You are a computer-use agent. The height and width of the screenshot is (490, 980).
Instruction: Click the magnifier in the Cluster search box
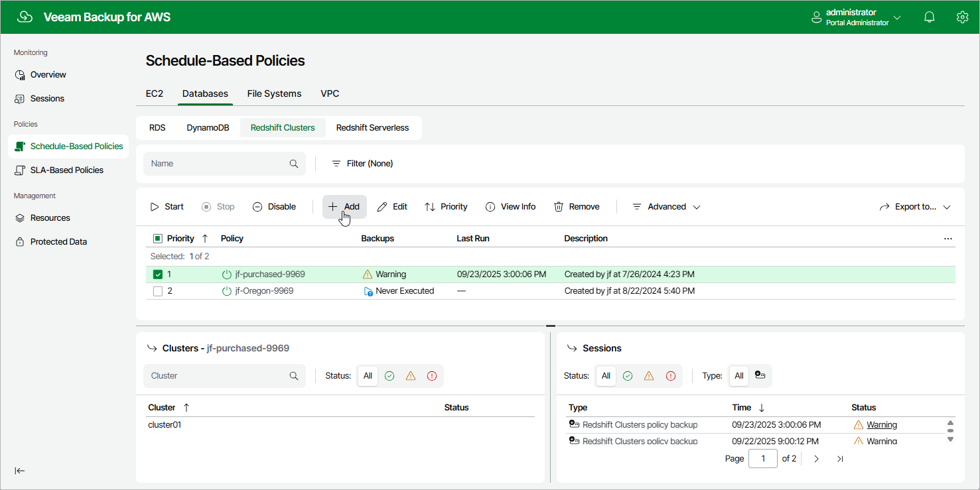[294, 376]
